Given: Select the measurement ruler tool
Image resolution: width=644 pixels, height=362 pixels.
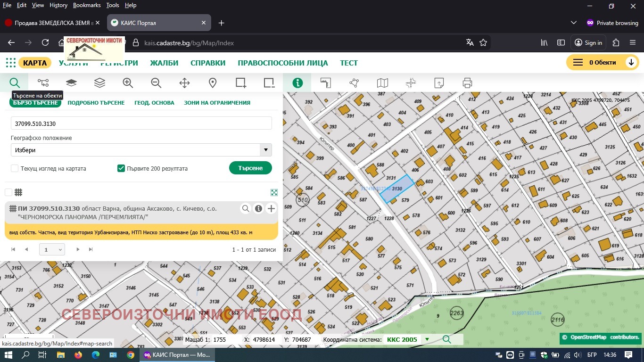Looking at the screenshot, I should (x=326, y=83).
